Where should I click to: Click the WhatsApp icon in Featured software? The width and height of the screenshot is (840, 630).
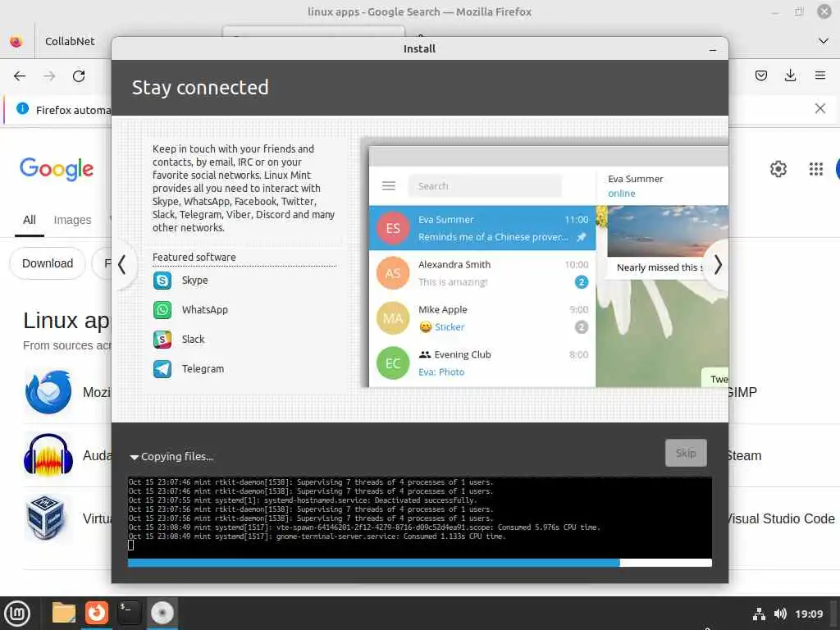(x=162, y=309)
